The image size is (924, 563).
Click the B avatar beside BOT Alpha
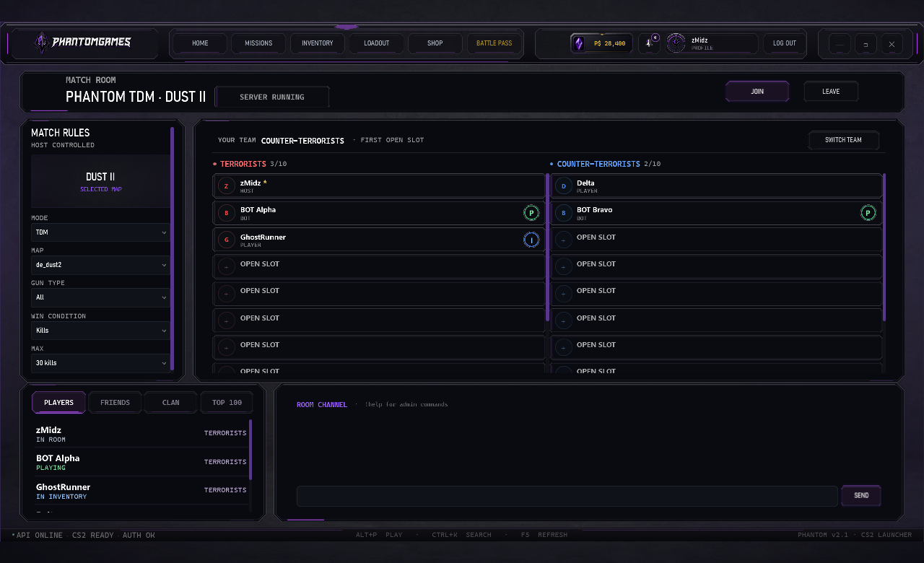(x=227, y=213)
